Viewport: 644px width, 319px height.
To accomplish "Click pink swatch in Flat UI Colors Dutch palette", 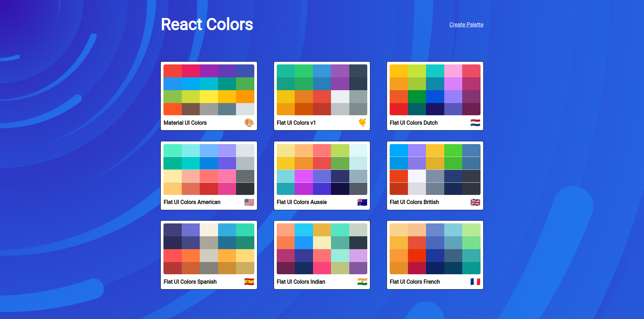I will point(453,71).
